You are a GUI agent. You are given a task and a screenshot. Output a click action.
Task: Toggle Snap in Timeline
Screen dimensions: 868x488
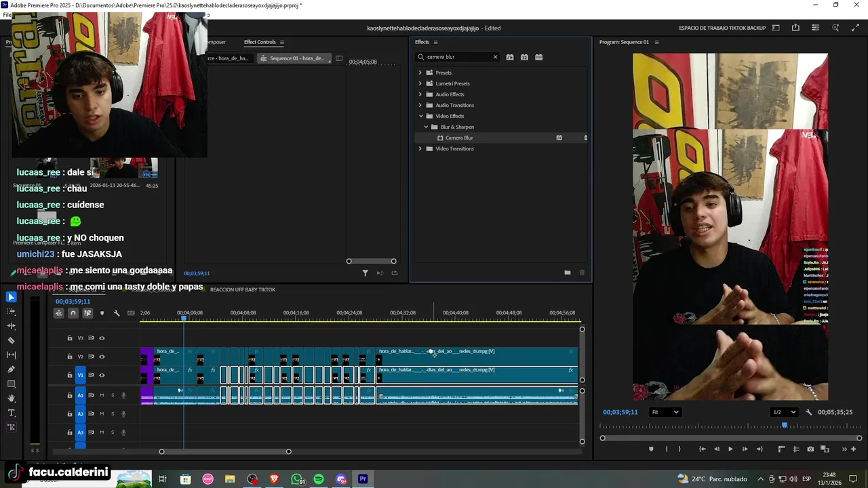click(73, 313)
